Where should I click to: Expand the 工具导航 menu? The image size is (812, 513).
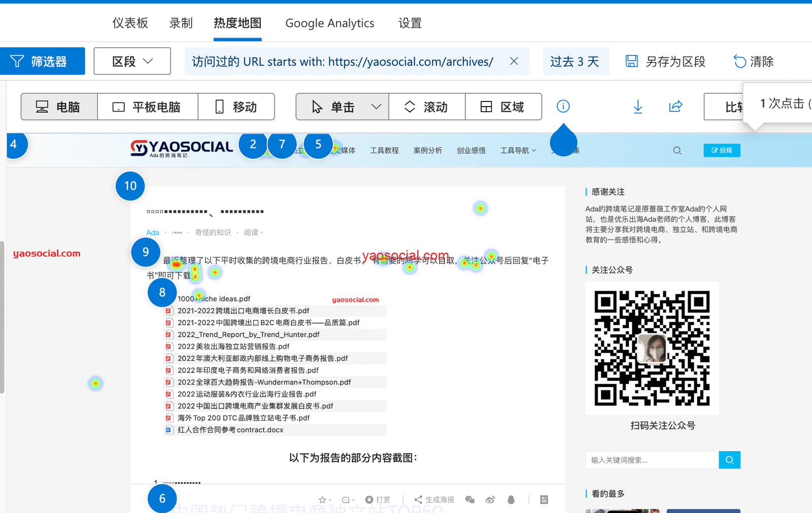tap(518, 151)
